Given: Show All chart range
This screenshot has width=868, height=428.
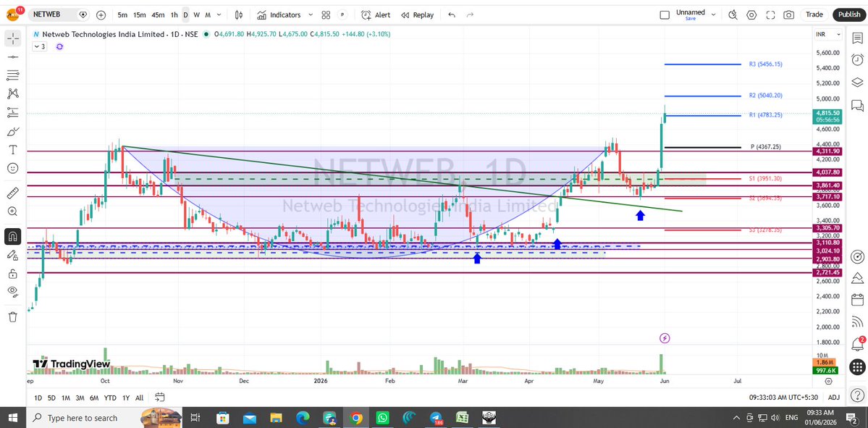Looking at the screenshot, I should (139, 398).
